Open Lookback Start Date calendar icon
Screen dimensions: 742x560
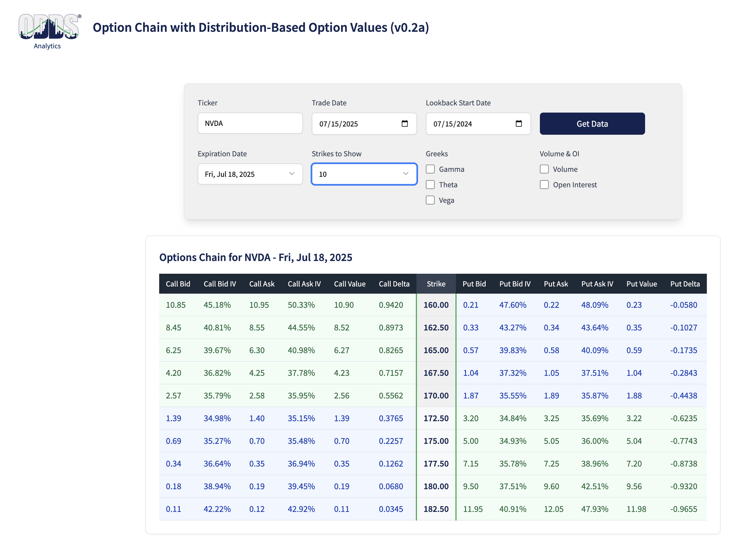(x=519, y=124)
